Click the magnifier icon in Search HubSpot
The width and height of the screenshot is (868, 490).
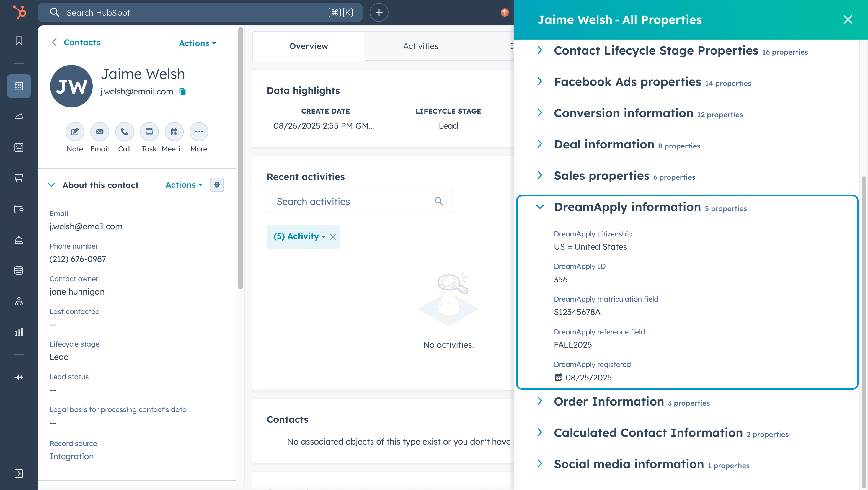(x=55, y=12)
